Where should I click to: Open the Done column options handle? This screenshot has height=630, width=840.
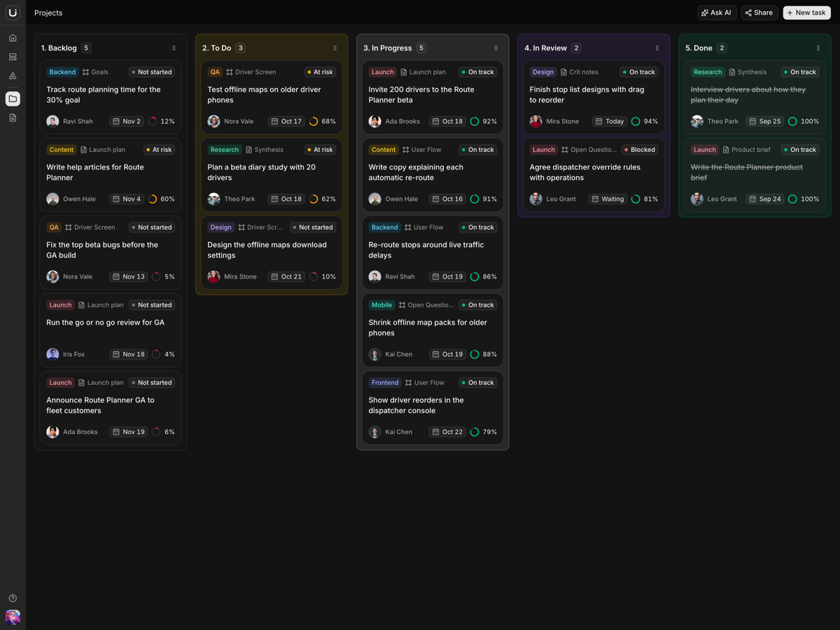tap(818, 48)
